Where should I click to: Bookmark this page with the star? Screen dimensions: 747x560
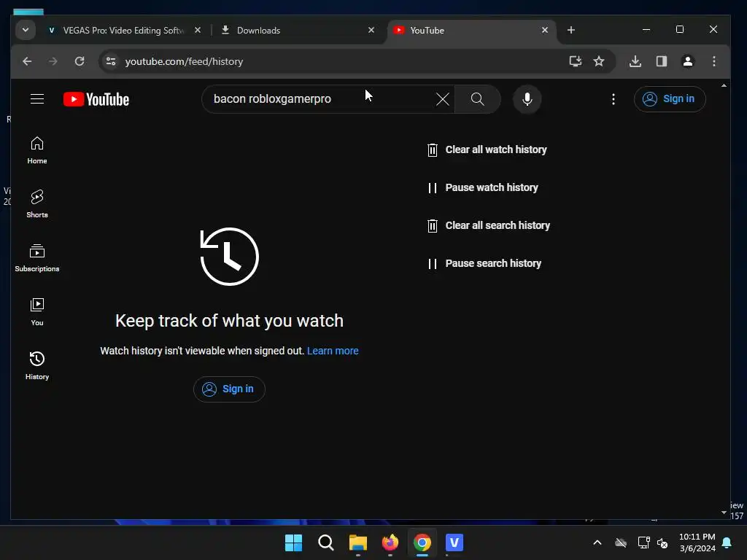click(x=599, y=61)
